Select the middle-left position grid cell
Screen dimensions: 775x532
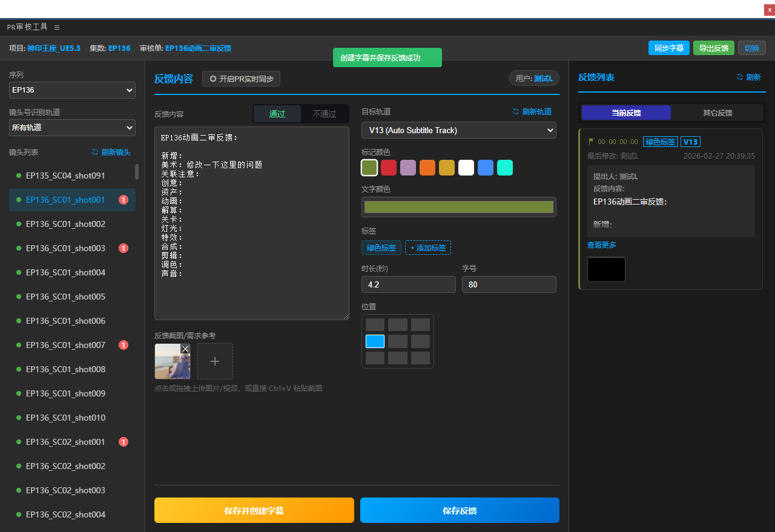click(375, 341)
